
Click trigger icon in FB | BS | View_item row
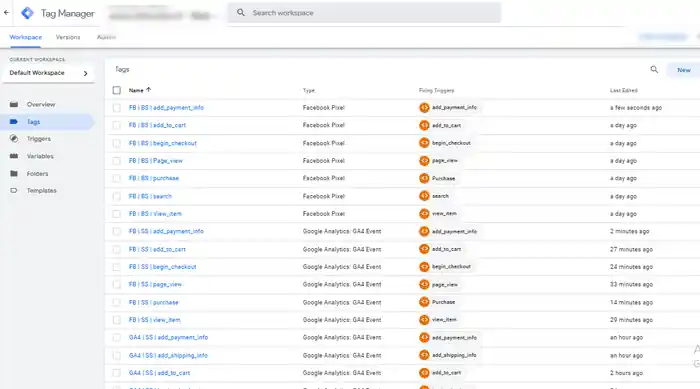click(424, 213)
